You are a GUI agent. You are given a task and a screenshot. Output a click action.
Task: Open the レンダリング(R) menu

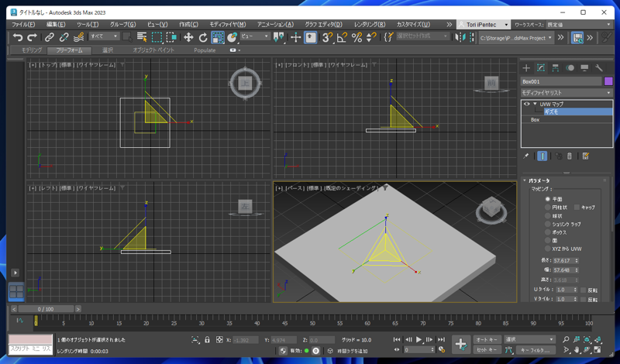(x=370, y=25)
